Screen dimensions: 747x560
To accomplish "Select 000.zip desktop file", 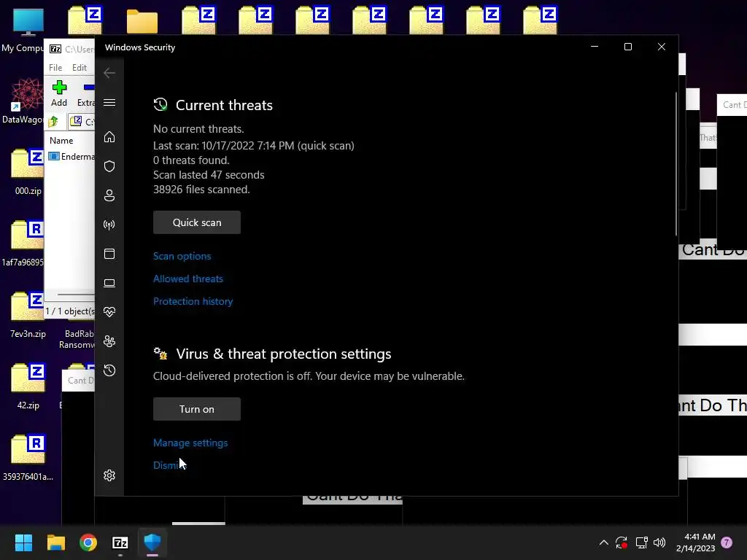I will (x=28, y=172).
